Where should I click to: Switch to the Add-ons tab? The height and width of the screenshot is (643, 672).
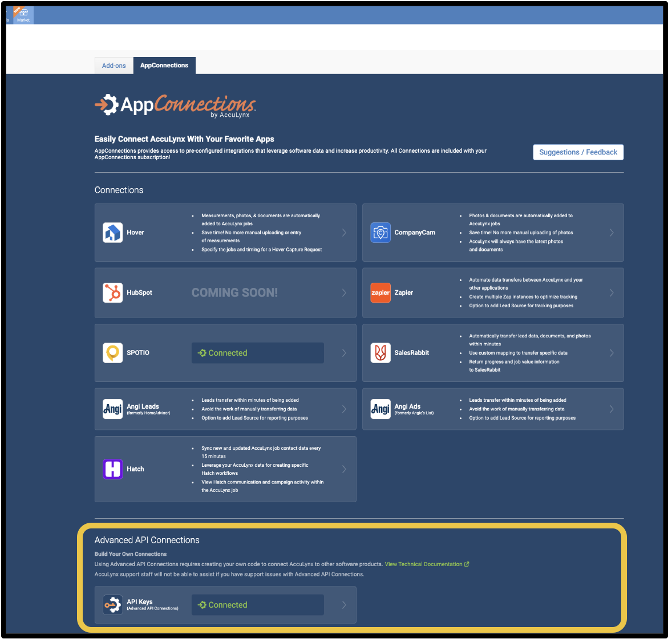pyautogui.click(x=114, y=66)
